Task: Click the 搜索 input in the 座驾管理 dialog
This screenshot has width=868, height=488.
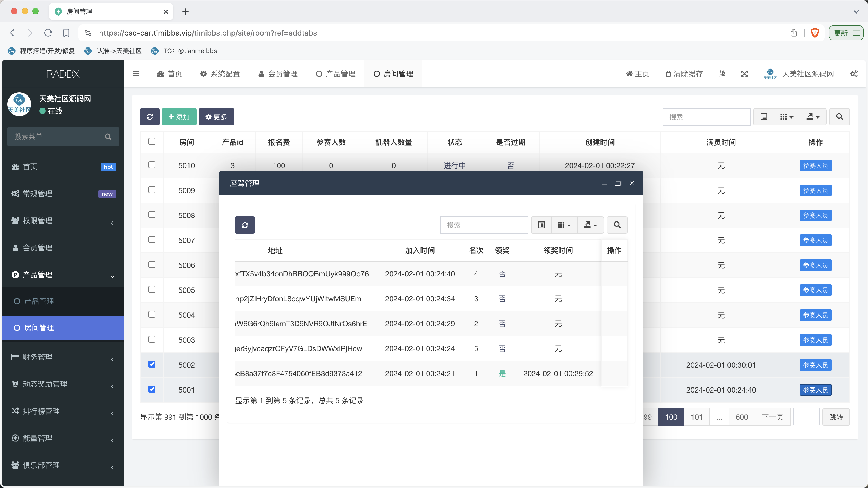Action: pyautogui.click(x=484, y=225)
